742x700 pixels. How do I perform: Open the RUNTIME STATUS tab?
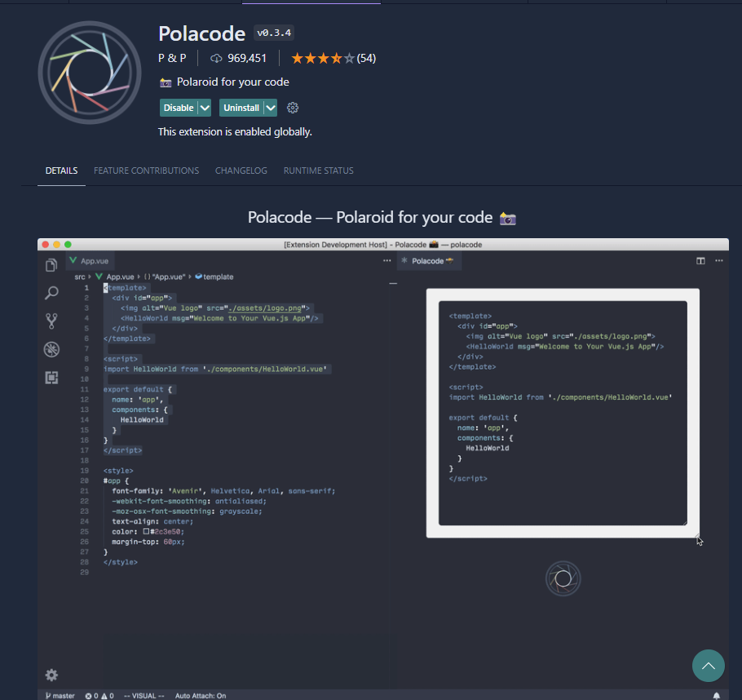tap(318, 171)
